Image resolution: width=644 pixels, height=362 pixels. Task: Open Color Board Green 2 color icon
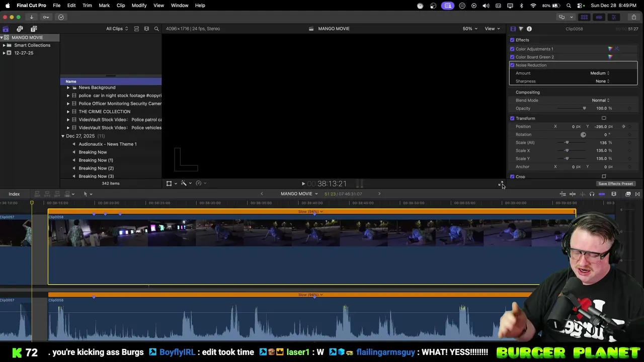(x=610, y=57)
